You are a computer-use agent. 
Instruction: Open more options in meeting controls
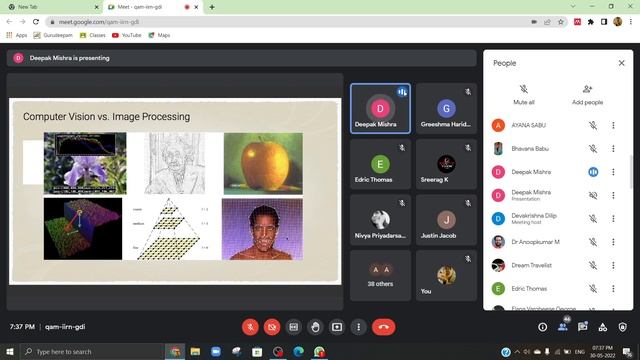pyautogui.click(x=358, y=327)
